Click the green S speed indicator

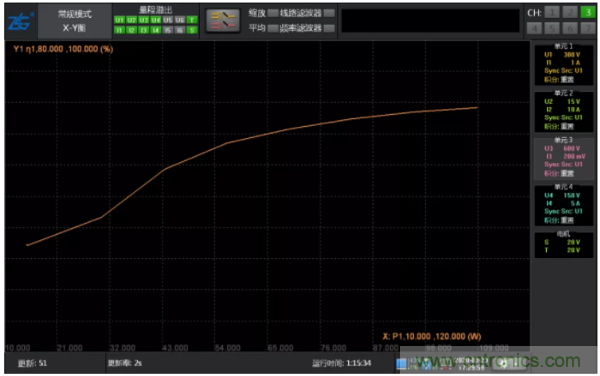coord(192,30)
